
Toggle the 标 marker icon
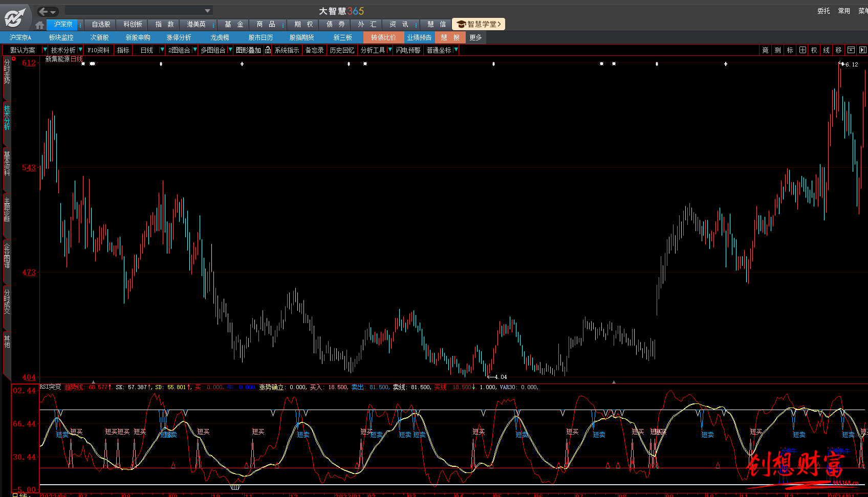pos(790,50)
